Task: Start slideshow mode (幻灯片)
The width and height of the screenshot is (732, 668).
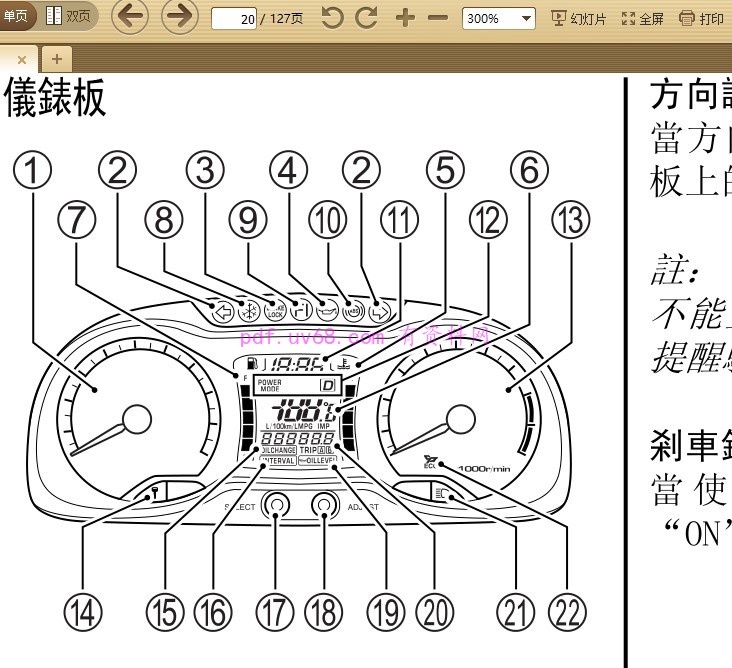Action: click(x=579, y=18)
